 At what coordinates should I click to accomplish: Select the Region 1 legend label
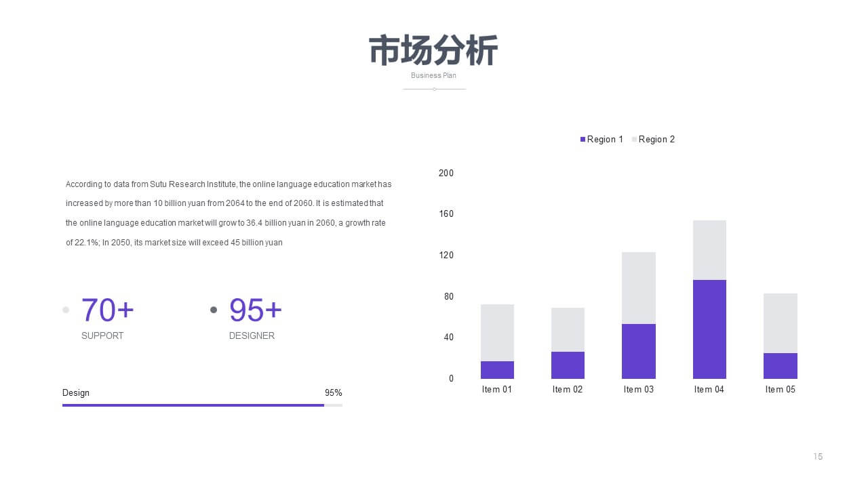(x=605, y=139)
